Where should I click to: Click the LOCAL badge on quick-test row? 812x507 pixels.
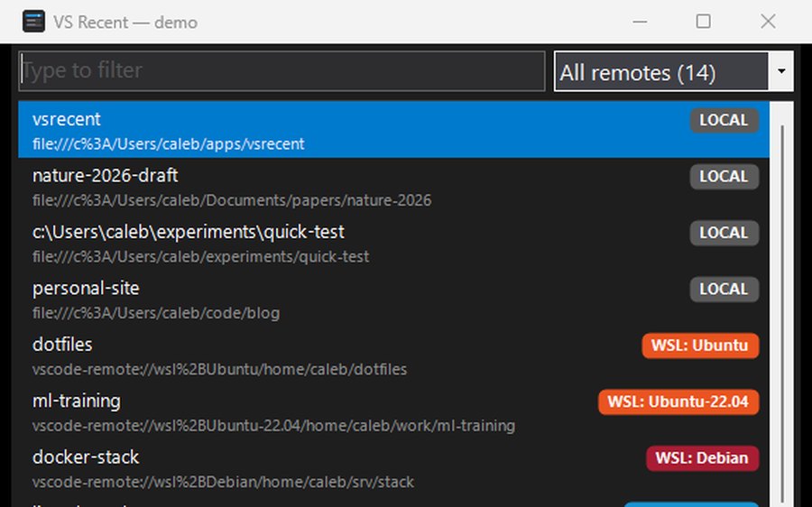coord(724,233)
